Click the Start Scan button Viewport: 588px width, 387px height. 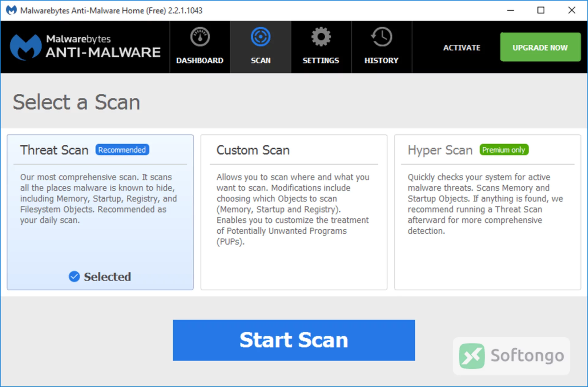coord(294,340)
